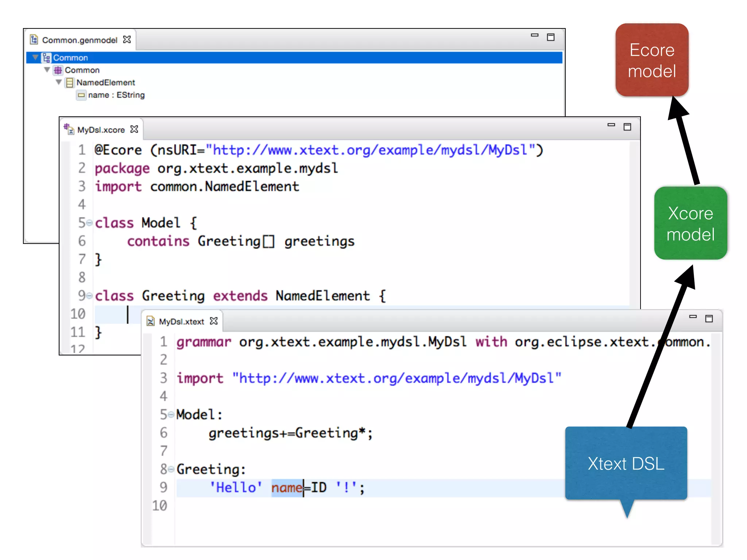Viewport: 747px width, 560px height.
Task: Select the name : EString tree item
Action: 116,95
